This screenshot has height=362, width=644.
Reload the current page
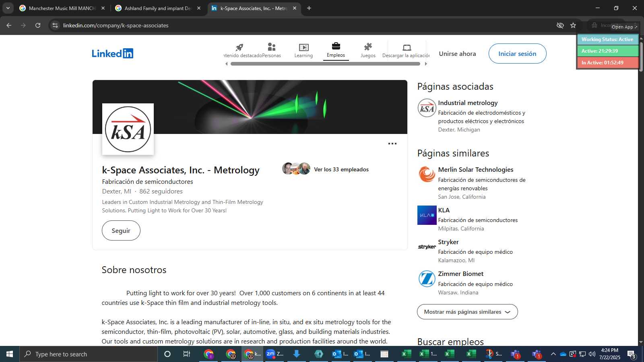point(38,25)
